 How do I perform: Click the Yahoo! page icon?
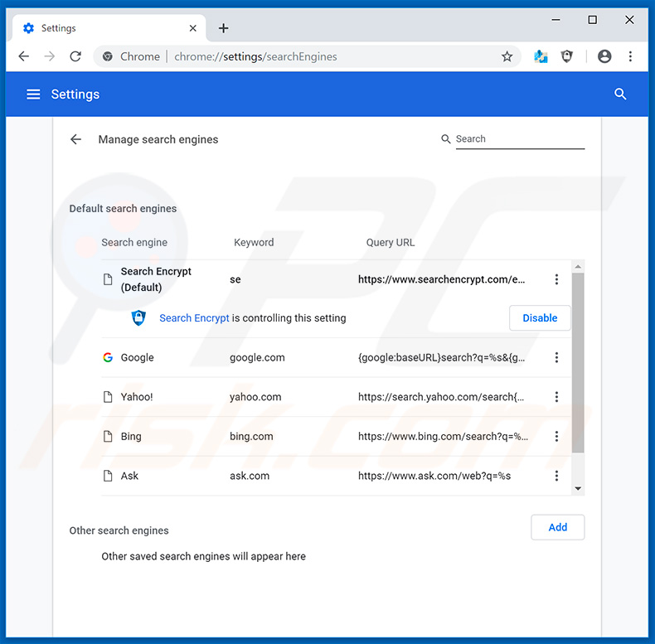tap(108, 397)
